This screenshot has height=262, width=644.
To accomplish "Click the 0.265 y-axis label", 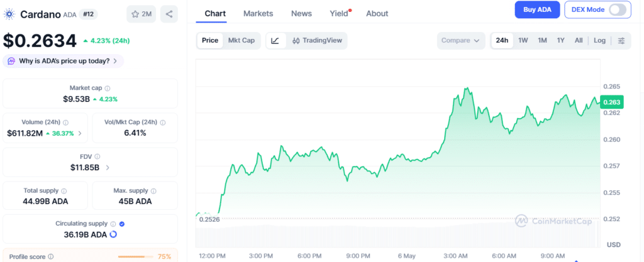I will 611,87.
